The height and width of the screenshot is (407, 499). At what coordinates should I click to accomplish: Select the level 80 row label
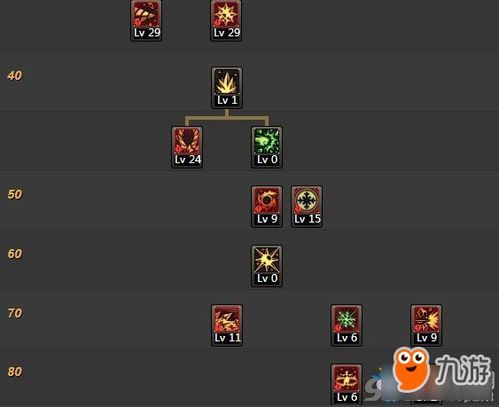[x=15, y=372]
